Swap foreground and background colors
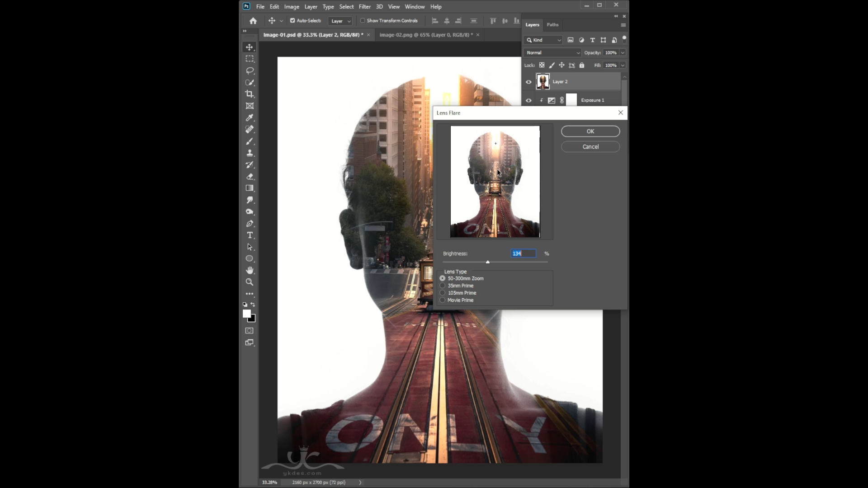The width and height of the screenshot is (868, 488). tap(253, 305)
